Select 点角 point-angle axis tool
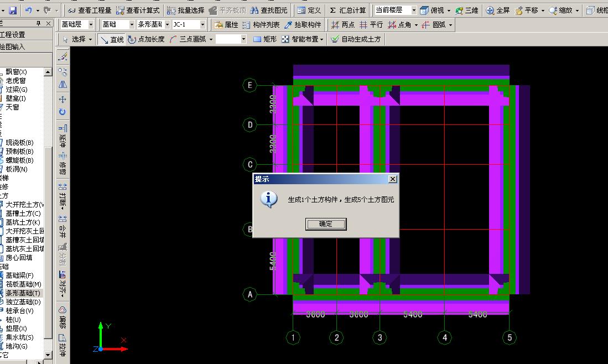 [x=399, y=25]
